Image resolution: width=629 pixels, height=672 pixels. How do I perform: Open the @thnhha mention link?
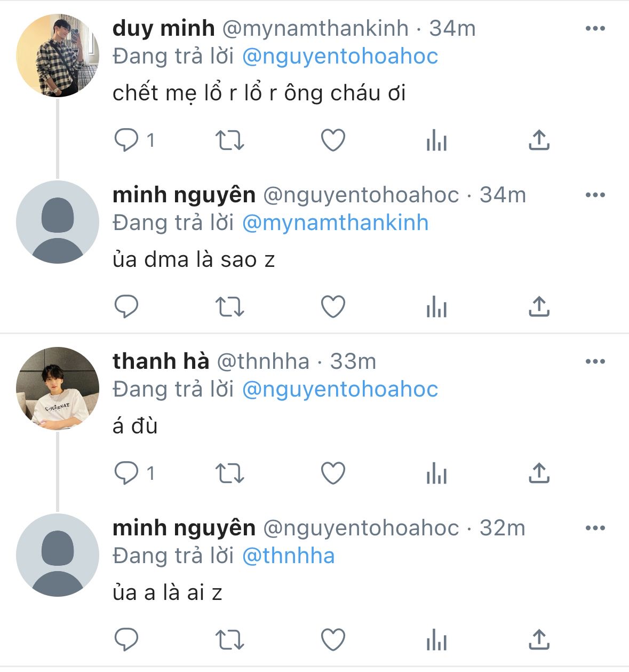tap(288, 556)
